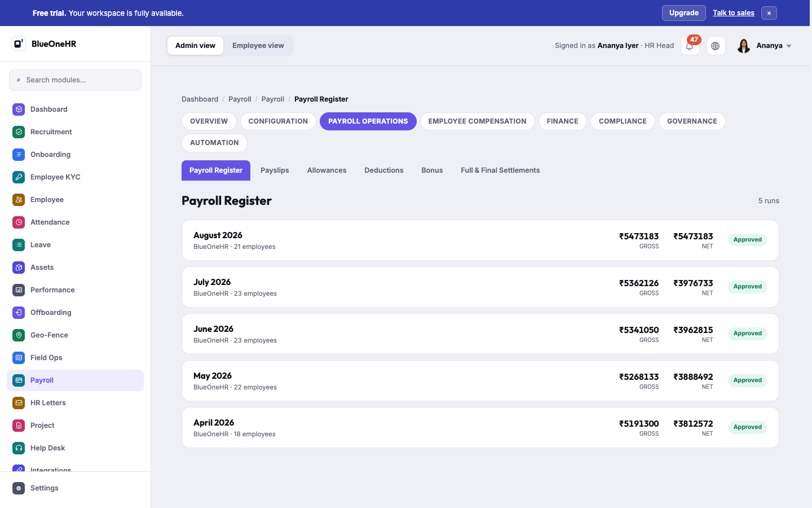Screen dimensions: 812x508
Task: Open the Employee Compensation section
Action: tap(477, 121)
